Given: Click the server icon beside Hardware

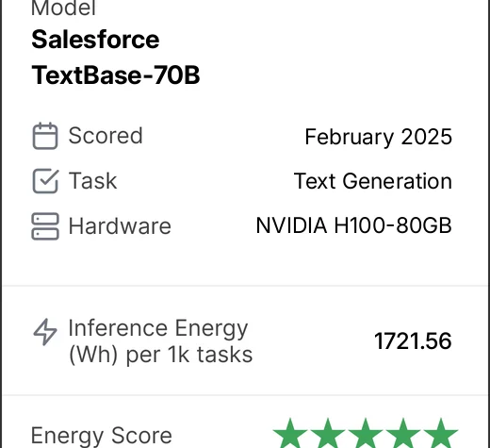Looking at the screenshot, I should [45, 226].
